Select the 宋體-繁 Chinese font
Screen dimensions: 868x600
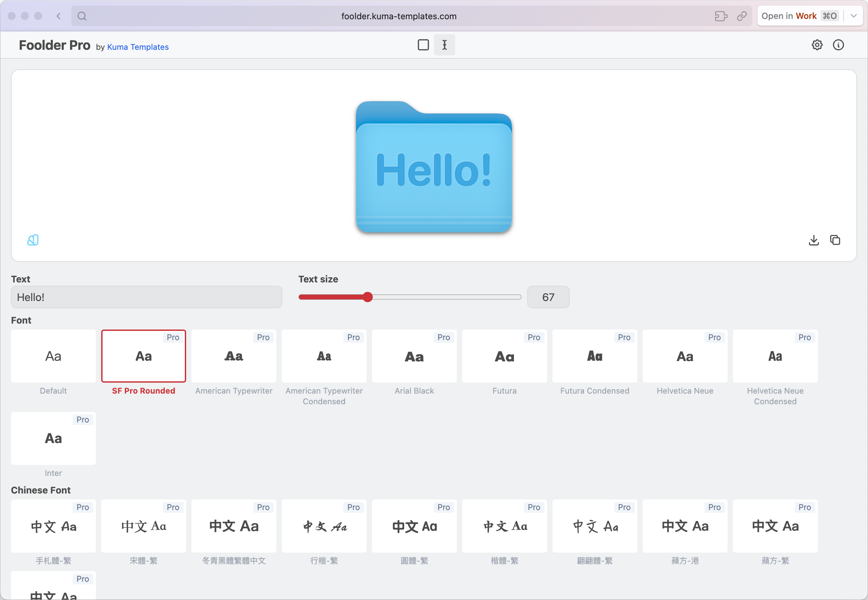[144, 526]
